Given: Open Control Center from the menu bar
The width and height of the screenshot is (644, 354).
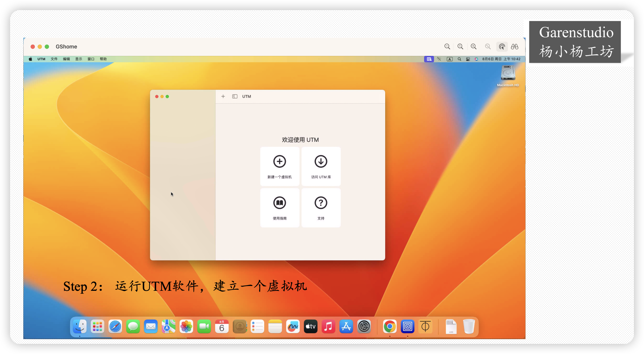Looking at the screenshot, I should [468, 59].
